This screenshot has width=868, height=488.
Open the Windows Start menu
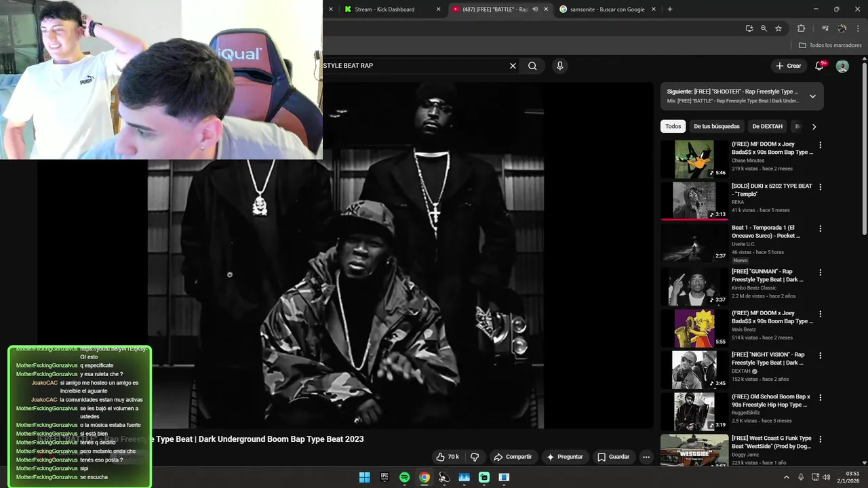tap(364, 477)
